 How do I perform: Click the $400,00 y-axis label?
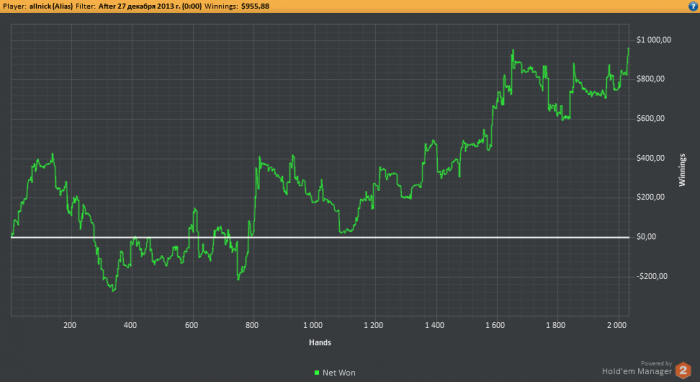(650, 158)
